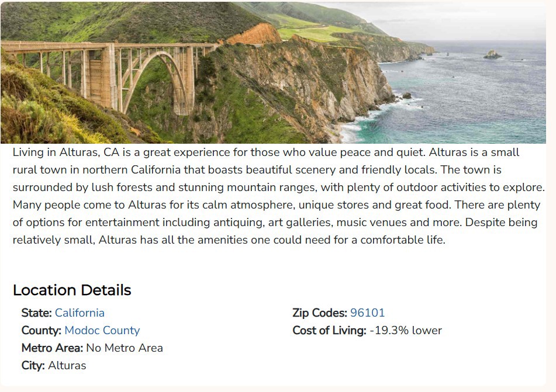The image size is (556, 392).
Task: Click the -19.3% lower value
Action: click(406, 330)
